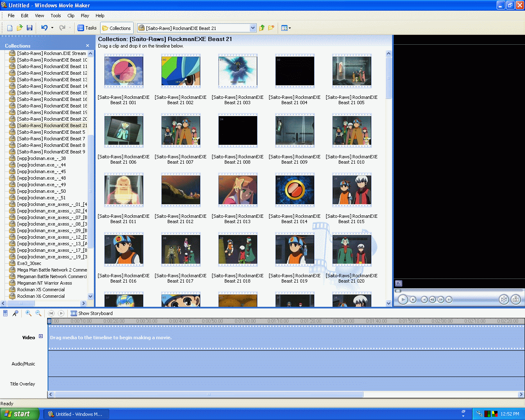Click the monitor Play button
525x420 pixels.
tap(403, 299)
